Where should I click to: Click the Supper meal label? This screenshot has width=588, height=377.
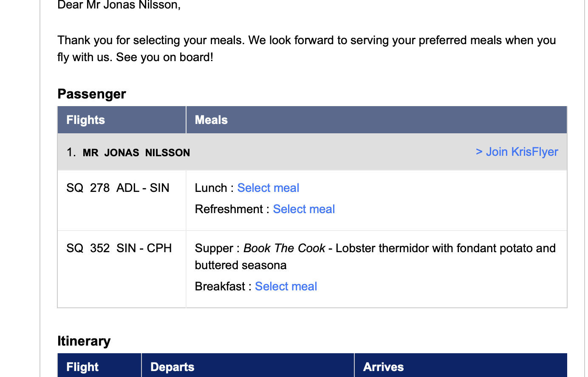pyautogui.click(x=214, y=248)
